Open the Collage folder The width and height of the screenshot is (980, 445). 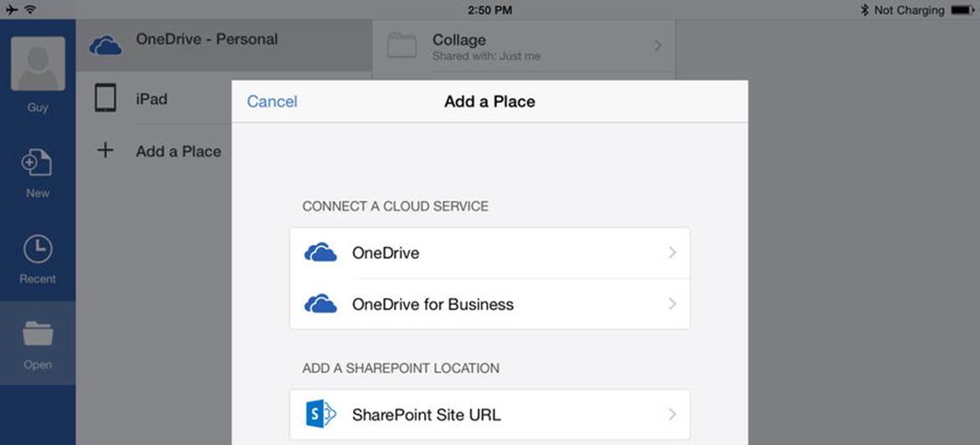524,46
